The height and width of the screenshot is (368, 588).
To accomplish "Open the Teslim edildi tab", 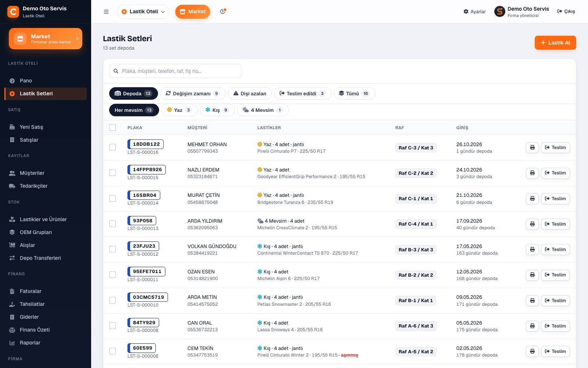I will pos(302,93).
